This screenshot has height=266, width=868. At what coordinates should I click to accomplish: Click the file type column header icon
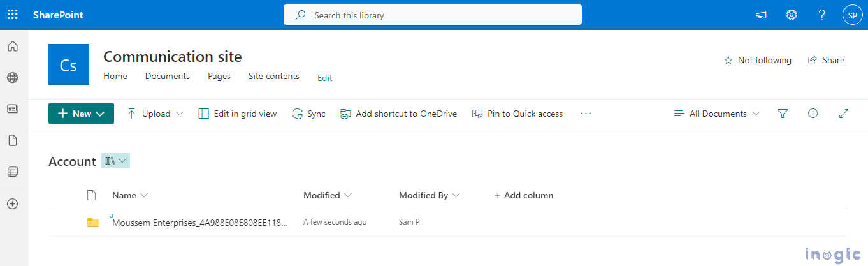[x=91, y=195]
